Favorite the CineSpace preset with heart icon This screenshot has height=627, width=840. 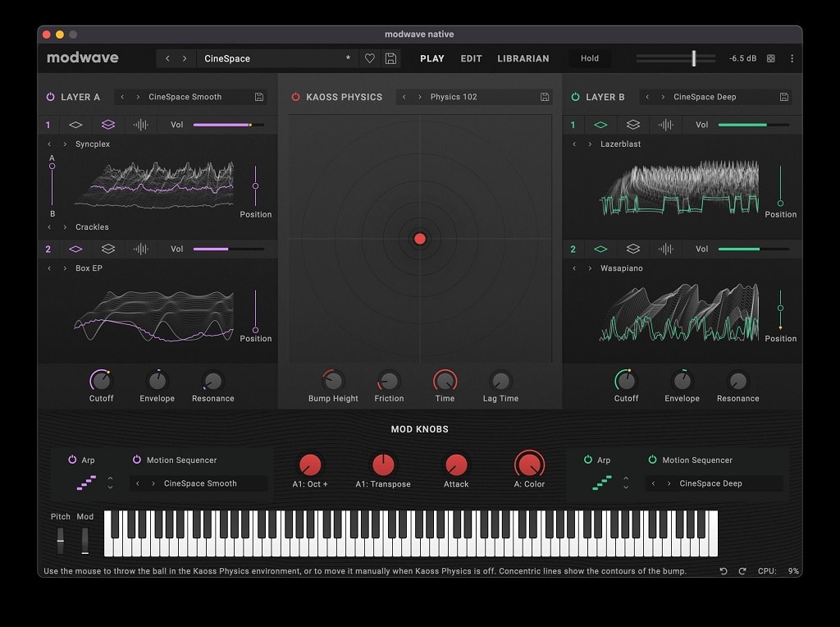point(370,58)
